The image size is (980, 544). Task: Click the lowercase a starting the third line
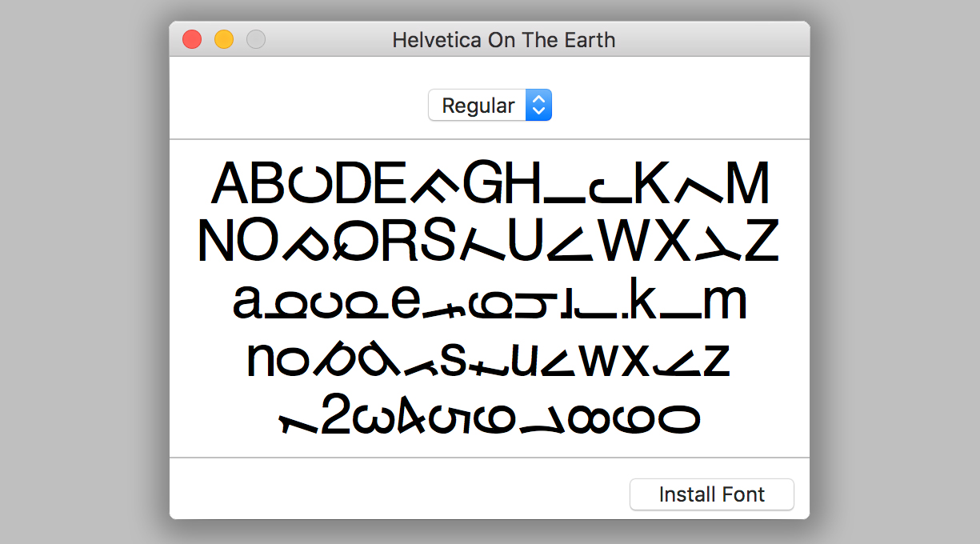(x=248, y=302)
